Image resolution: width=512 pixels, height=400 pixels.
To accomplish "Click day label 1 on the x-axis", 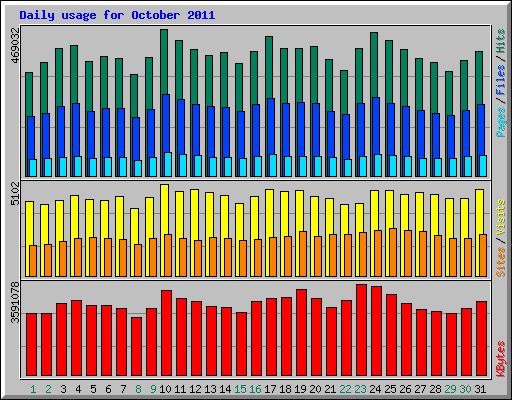I will click(33, 389).
